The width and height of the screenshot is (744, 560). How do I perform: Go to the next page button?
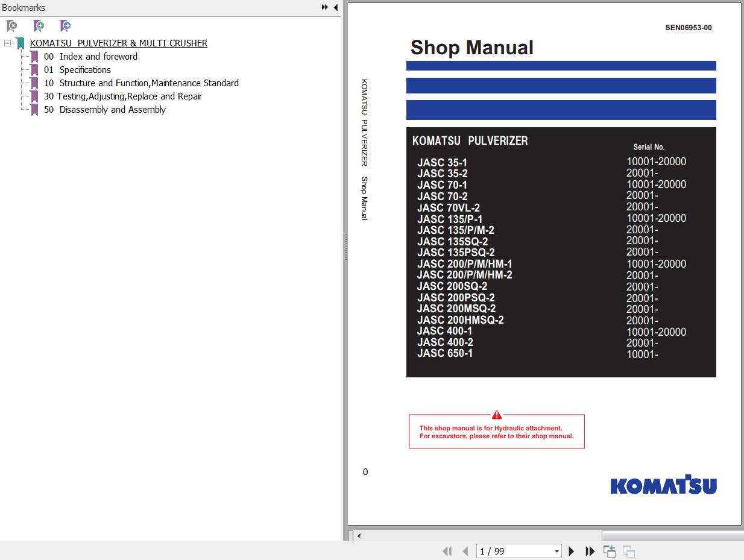(571, 551)
